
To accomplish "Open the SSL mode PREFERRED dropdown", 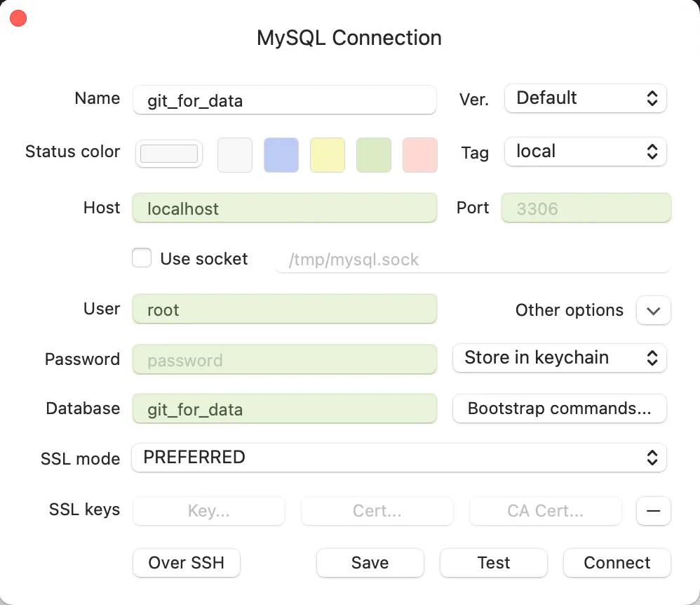I will 399,458.
